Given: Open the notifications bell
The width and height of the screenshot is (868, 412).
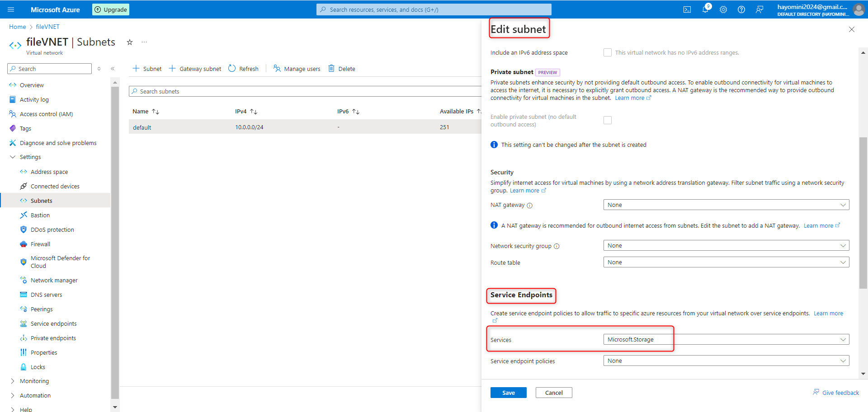Looking at the screenshot, I should click(705, 9).
